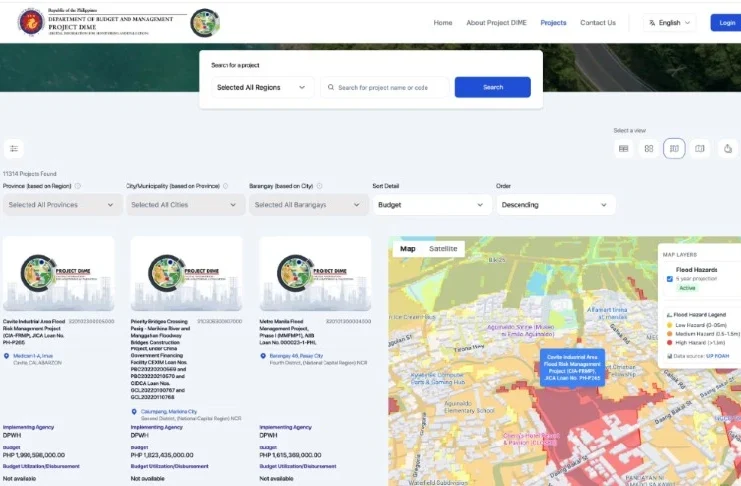The width and height of the screenshot is (741, 486).
Task: Toggle Flood Hazards 5 year projection checkbox
Action: pyautogui.click(x=670, y=279)
